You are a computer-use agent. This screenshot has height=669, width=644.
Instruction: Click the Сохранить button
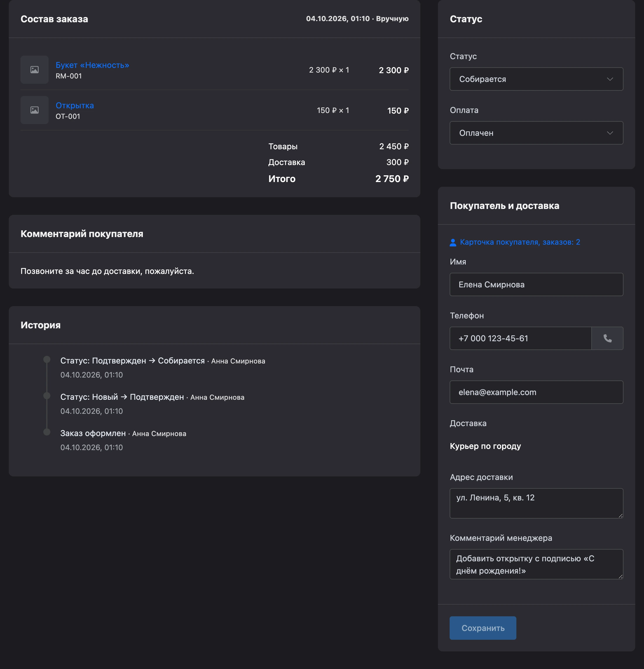pyautogui.click(x=483, y=628)
